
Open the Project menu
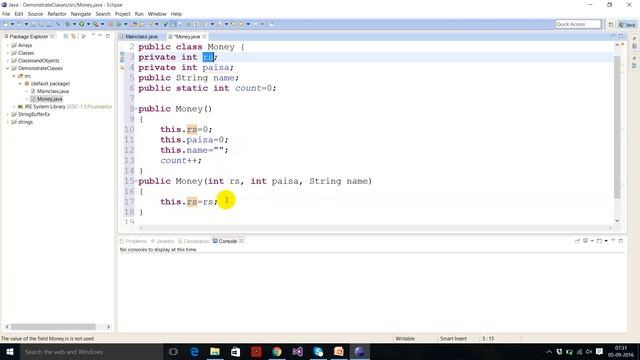pyautogui.click(x=122, y=14)
